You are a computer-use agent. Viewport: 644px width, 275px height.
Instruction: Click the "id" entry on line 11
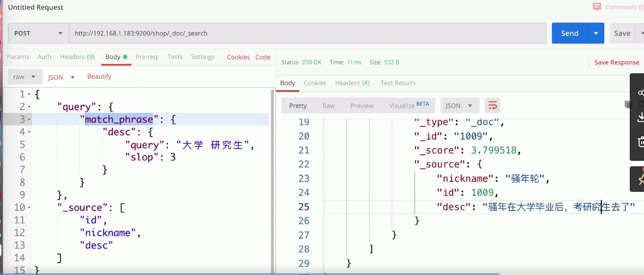(x=94, y=220)
